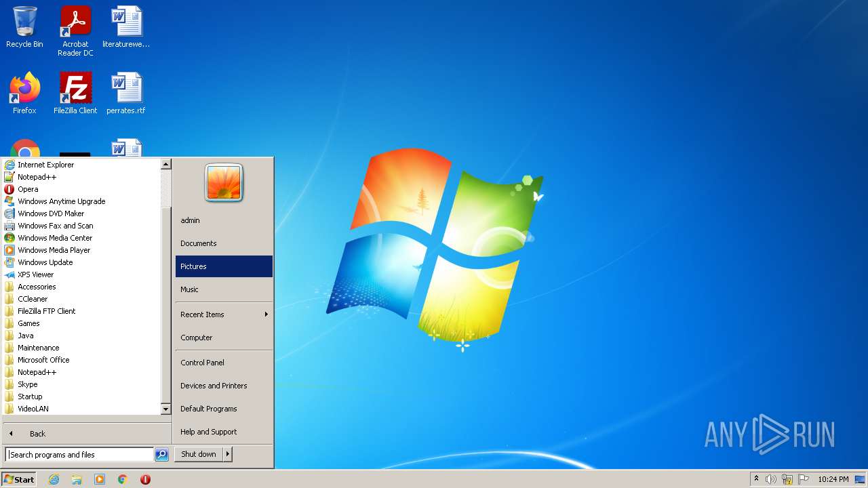The image size is (868, 488).
Task: Launch Firefox from the desktop
Action: point(24,93)
